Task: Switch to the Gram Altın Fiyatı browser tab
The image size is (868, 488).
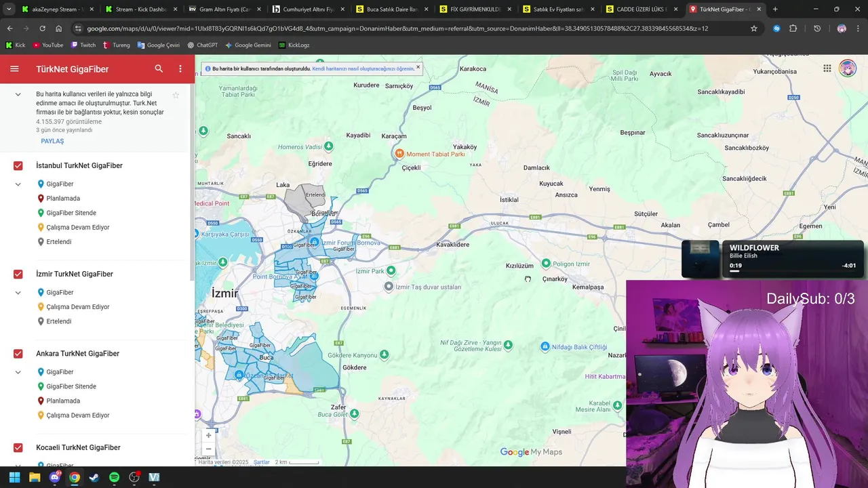Action: click(x=219, y=9)
